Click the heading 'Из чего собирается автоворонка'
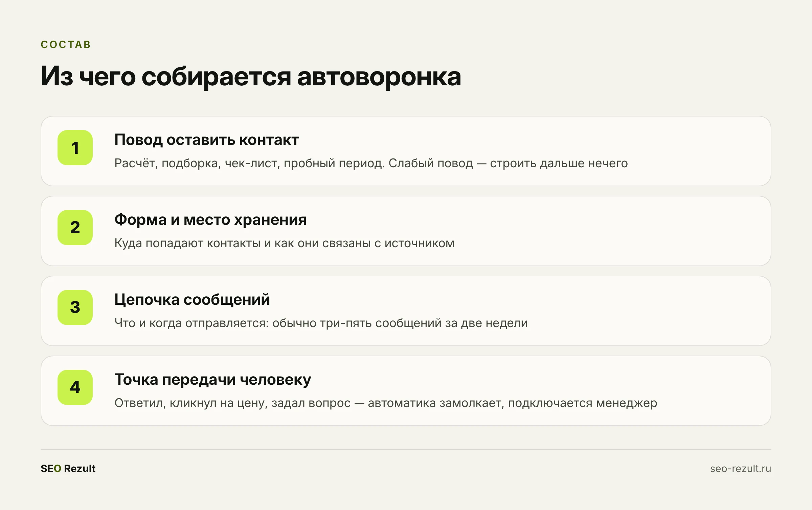Image resolution: width=812 pixels, height=510 pixels. 251,77
